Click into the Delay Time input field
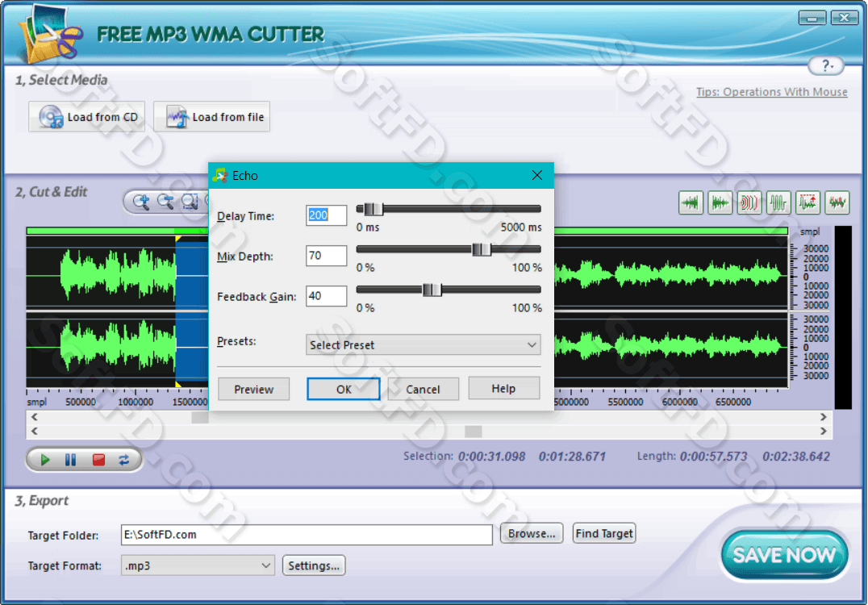868x605 pixels. click(x=326, y=215)
